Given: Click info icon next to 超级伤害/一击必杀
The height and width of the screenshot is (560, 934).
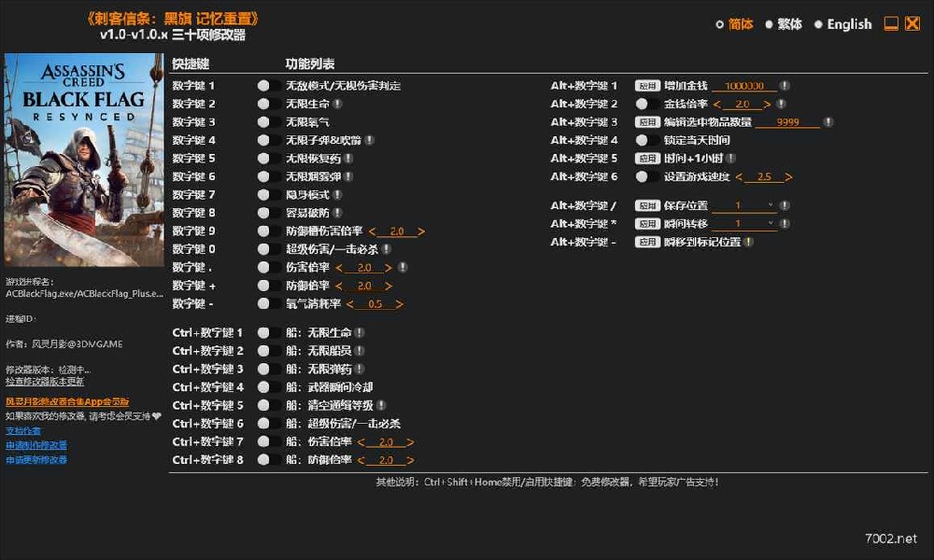Looking at the screenshot, I should click(386, 249).
